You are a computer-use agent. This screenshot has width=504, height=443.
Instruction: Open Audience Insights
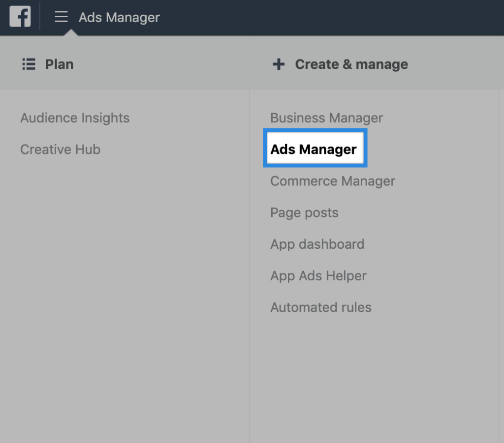pyautogui.click(x=75, y=118)
